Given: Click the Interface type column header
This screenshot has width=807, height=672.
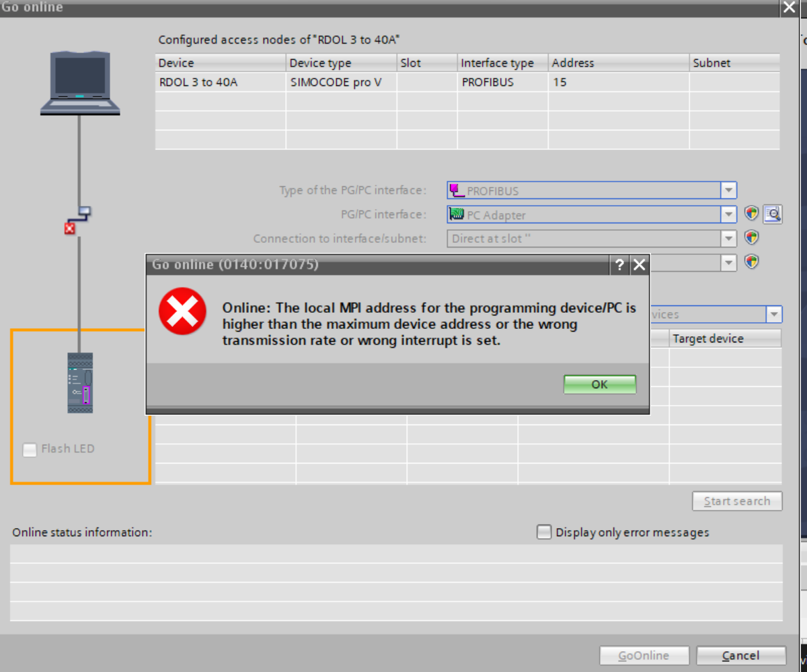Looking at the screenshot, I should pyautogui.click(x=503, y=63).
